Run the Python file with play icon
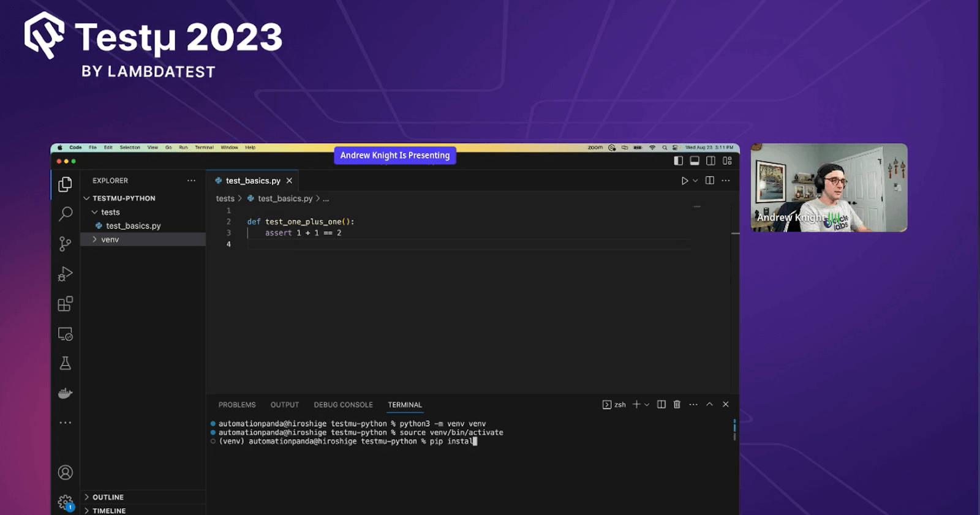 (685, 181)
